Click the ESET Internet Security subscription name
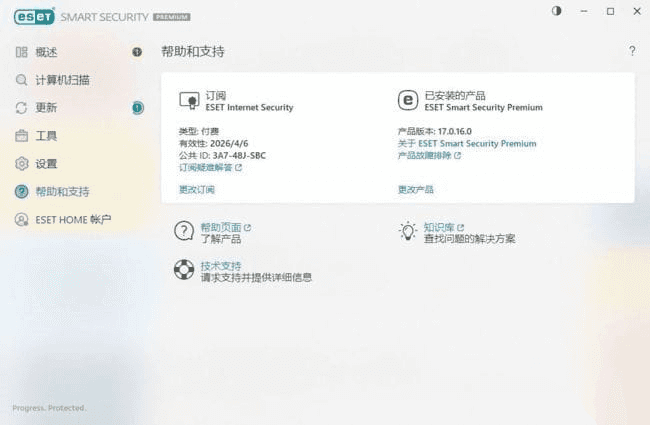650x425 pixels. coord(250,107)
